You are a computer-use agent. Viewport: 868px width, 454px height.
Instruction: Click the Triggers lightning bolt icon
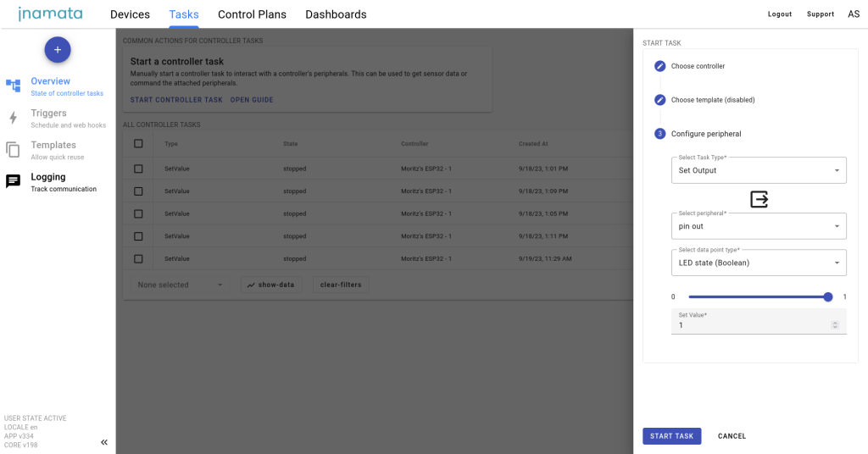click(14, 117)
